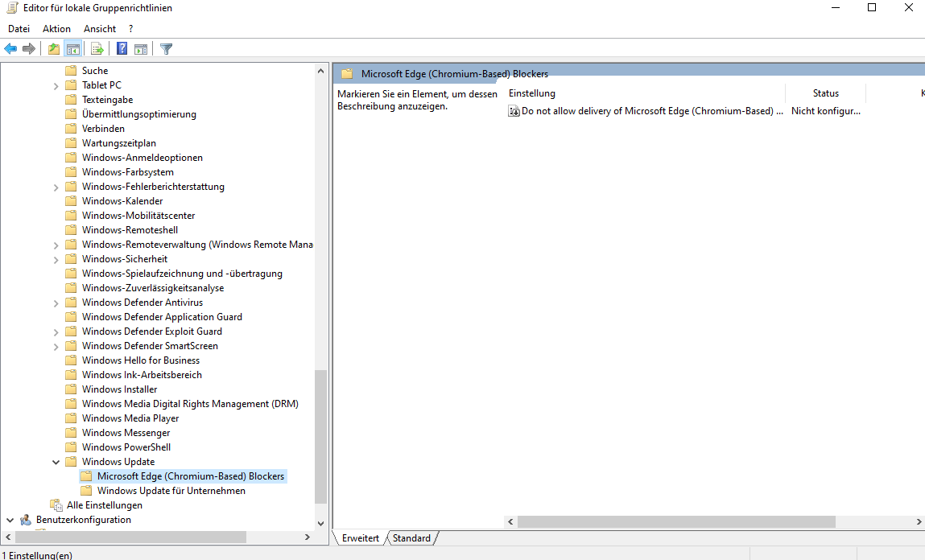This screenshot has height=560, width=925.
Task: Click the Benutzerkonfiguration user icon
Action: [x=26, y=520]
